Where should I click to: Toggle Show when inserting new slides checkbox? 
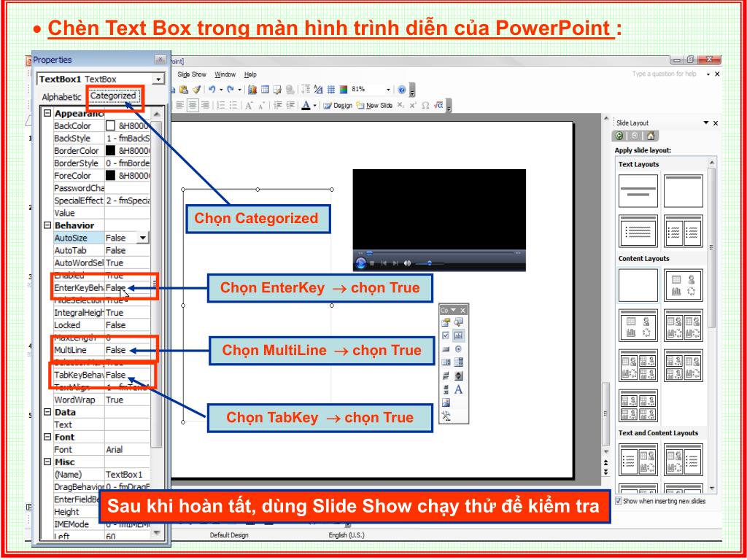point(619,501)
